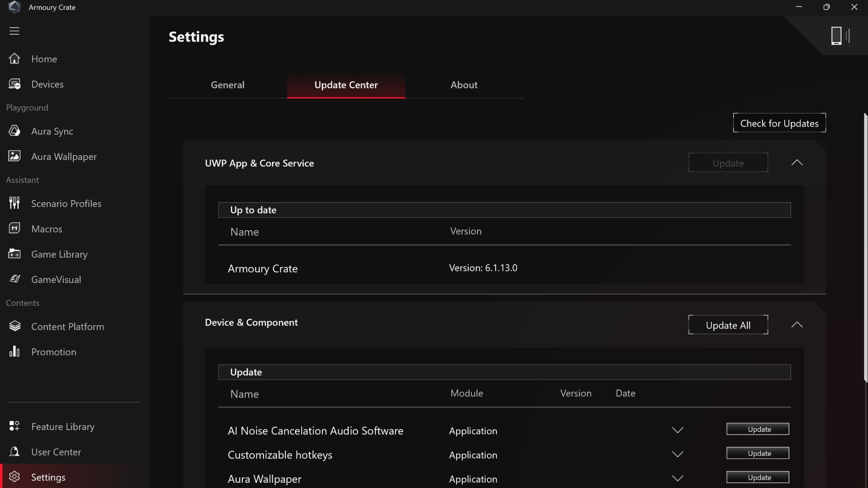The height and width of the screenshot is (488, 868).
Task: Click the Game Library controller icon
Action: click(x=14, y=254)
